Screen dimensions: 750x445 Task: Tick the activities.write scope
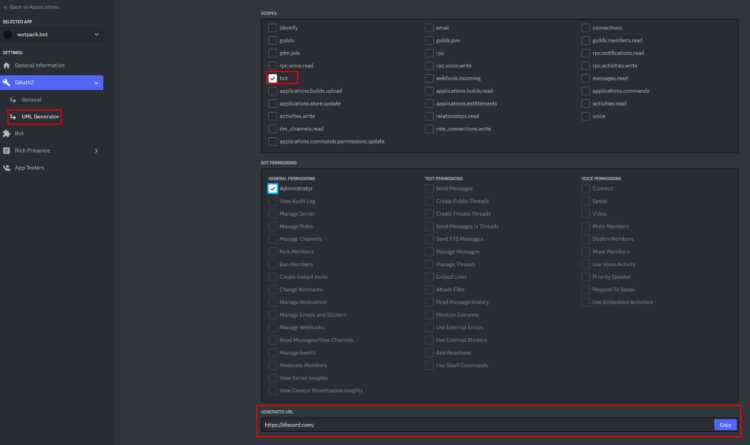(273, 116)
